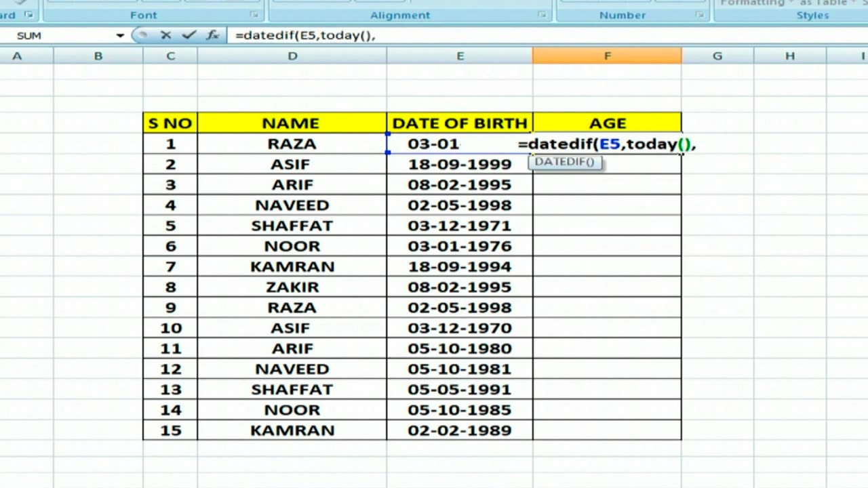Image resolution: width=868 pixels, height=488 pixels.
Task: Select column D header
Action: pyautogui.click(x=292, y=56)
